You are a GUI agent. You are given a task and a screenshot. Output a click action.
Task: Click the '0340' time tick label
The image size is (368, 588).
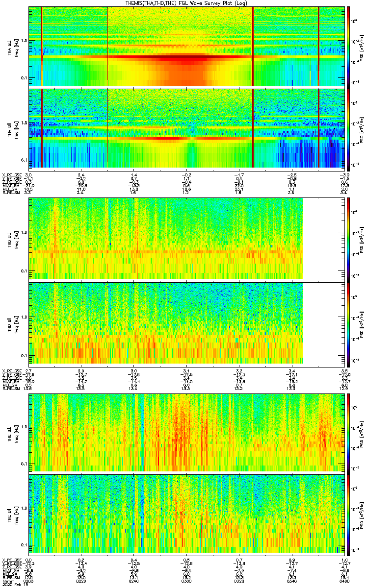(x=292, y=581)
